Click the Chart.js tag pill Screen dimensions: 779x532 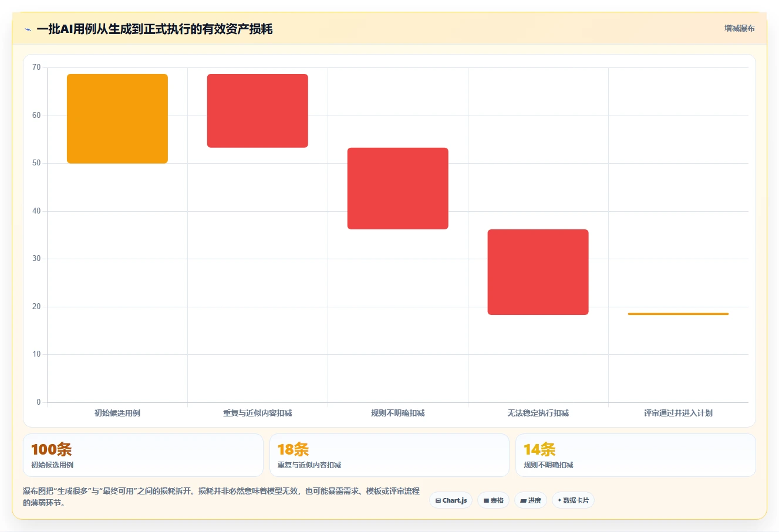(451, 500)
